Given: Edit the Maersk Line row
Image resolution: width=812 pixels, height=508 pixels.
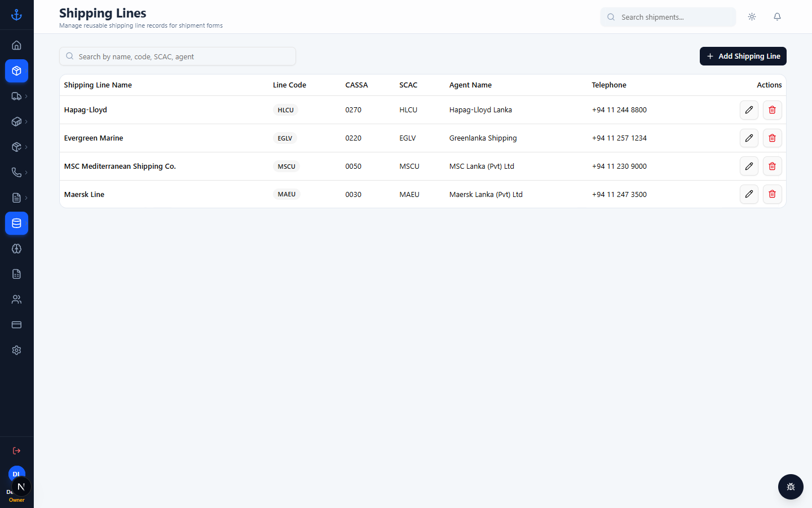Looking at the screenshot, I should [x=749, y=194].
